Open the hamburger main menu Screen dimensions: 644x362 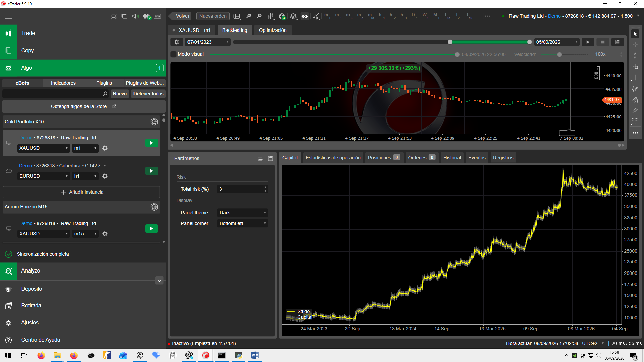click(x=8, y=16)
